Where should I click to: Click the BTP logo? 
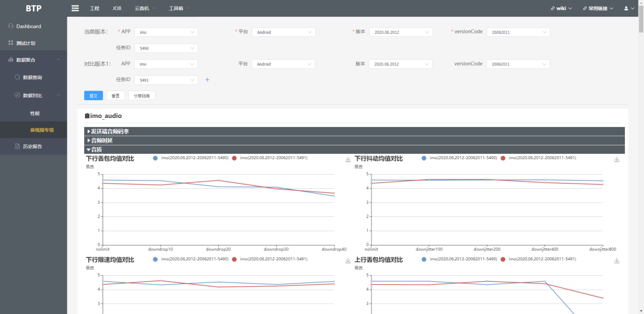(33, 8)
